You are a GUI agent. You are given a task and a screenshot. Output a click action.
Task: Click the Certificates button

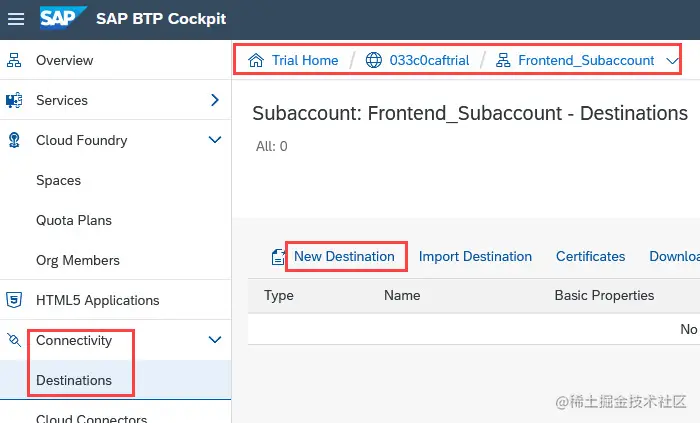click(590, 257)
